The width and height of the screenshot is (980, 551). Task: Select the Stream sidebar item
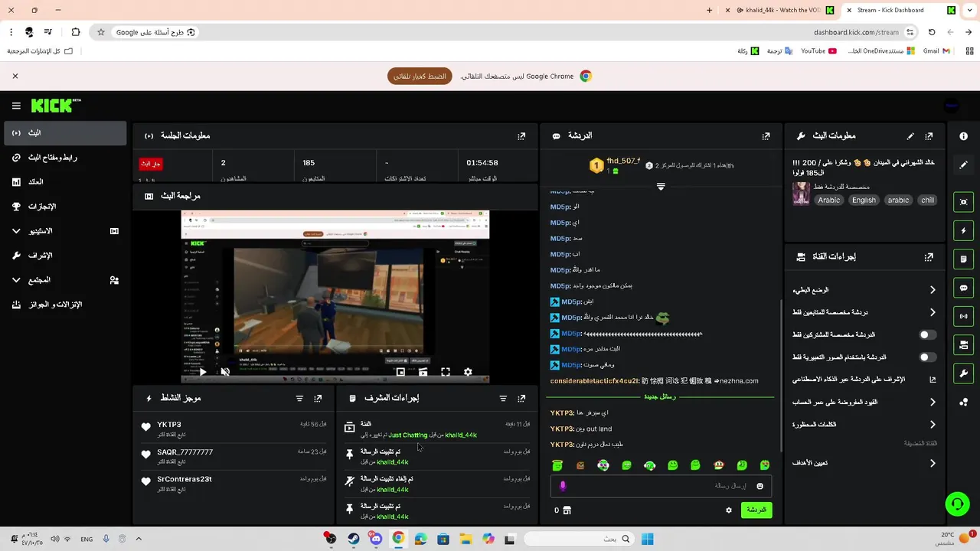coord(64,133)
